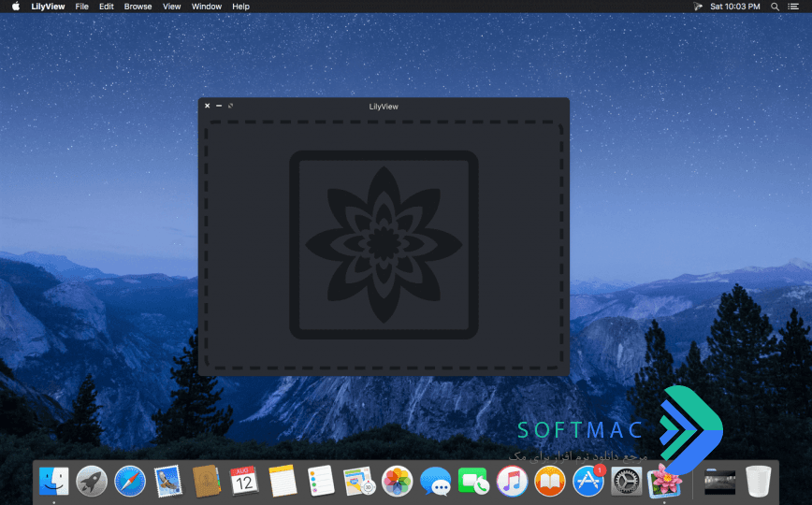Click the LilyView lotus icon in Dock
This screenshot has height=505, width=812.
point(665,480)
